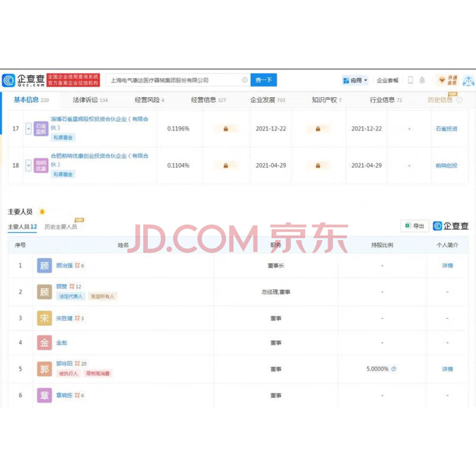Click the 查一下 search button

click(264, 80)
